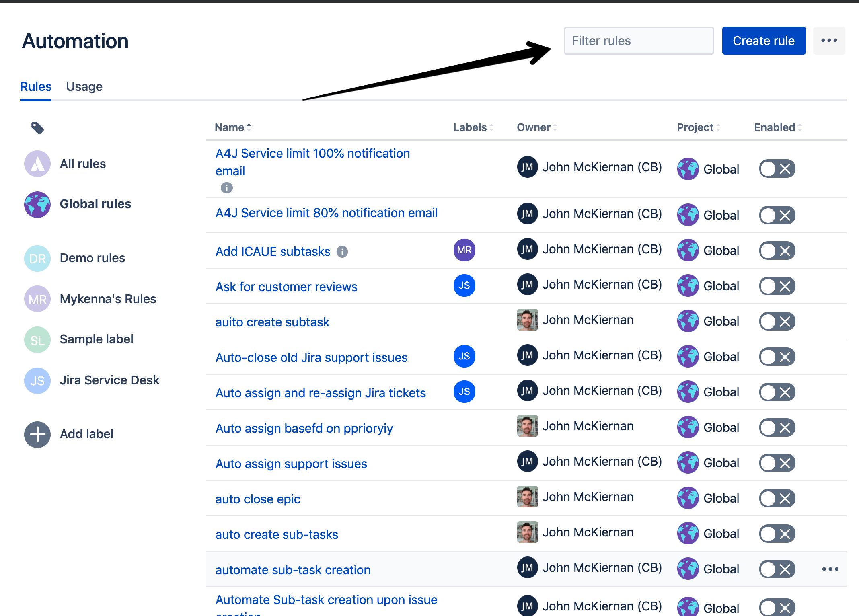Open the Auto assign basefd on pprioryiy rule

(x=304, y=428)
